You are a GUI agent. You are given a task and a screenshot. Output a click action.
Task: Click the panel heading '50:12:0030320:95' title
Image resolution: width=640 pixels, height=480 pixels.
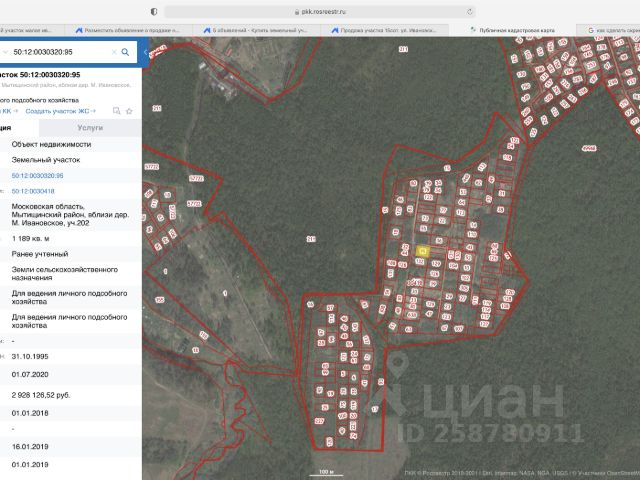coord(41,75)
